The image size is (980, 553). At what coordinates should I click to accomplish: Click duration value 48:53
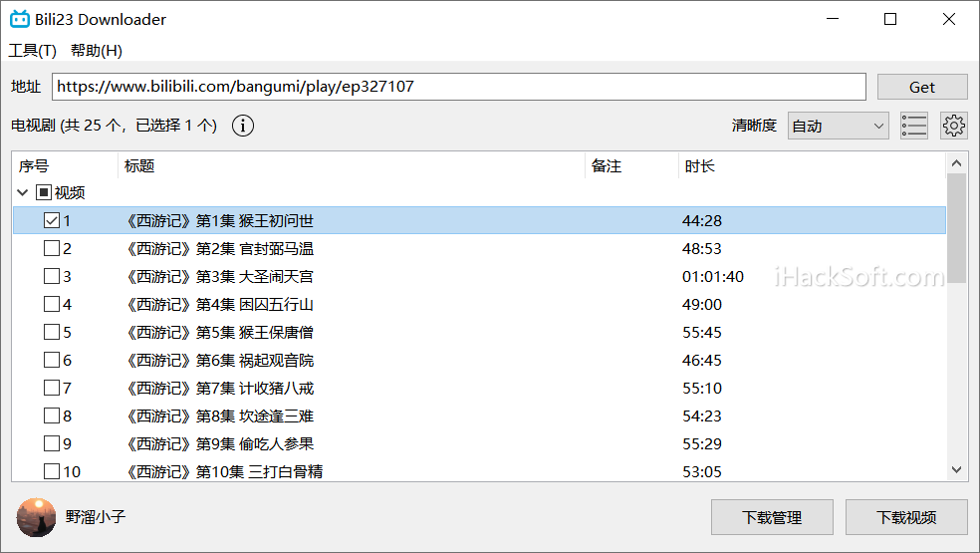click(x=702, y=248)
